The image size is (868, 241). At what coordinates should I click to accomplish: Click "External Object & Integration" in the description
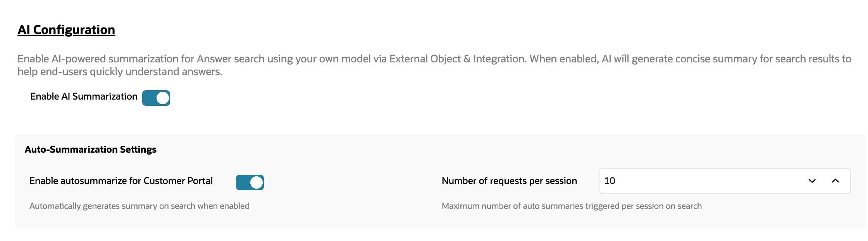(457, 59)
